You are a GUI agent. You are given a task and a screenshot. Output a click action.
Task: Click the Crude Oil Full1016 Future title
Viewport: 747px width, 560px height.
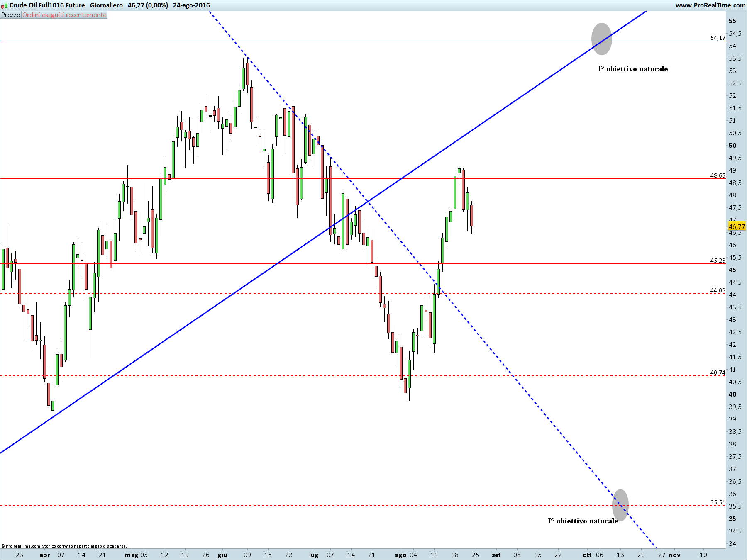pyautogui.click(x=47, y=5)
